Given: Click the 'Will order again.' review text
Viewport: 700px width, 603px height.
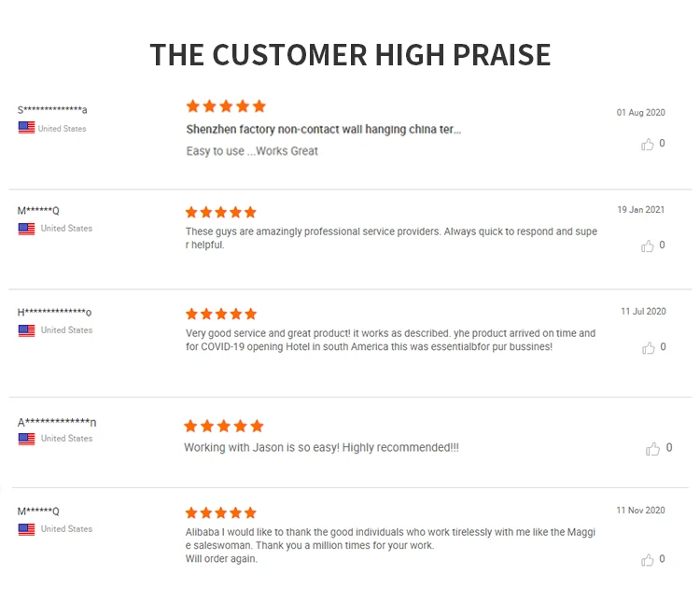Looking at the screenshot, I should (x=221, y=558).
